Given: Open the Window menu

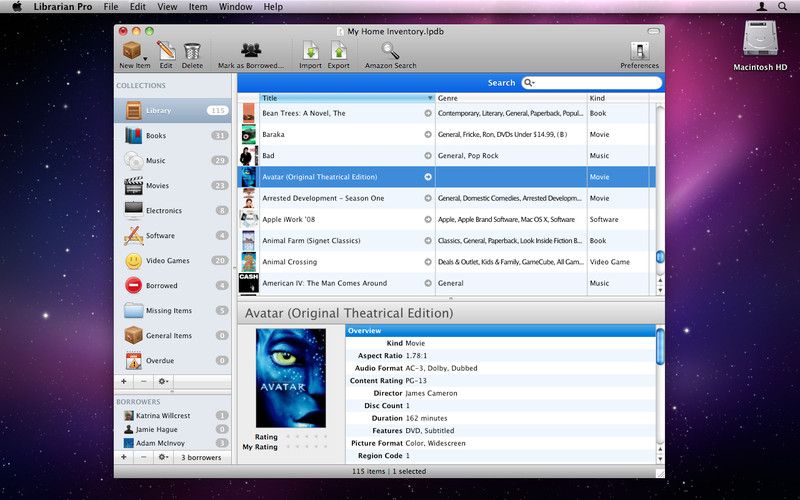Looking at the screenshot, I should tap(235, 7).
